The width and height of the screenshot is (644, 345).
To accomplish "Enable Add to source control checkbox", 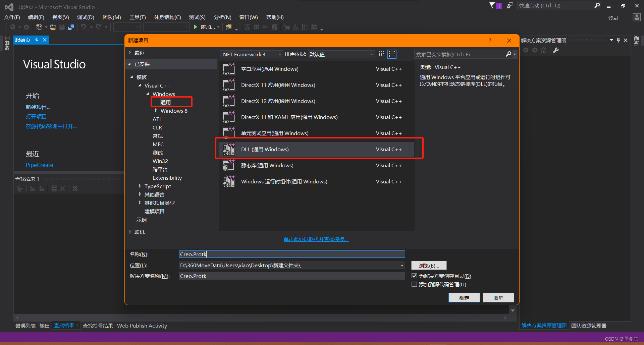I will coord(414,284).
